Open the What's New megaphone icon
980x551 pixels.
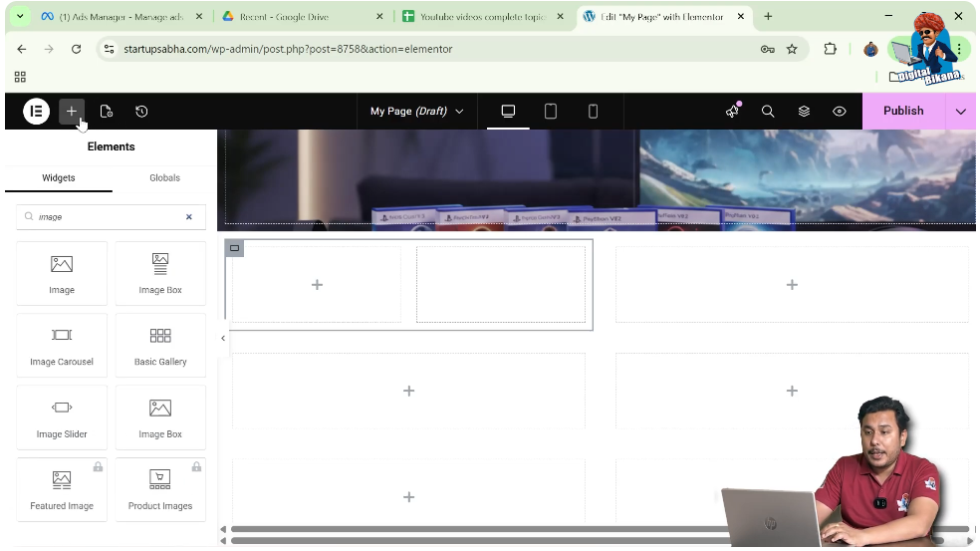[732, 111]
